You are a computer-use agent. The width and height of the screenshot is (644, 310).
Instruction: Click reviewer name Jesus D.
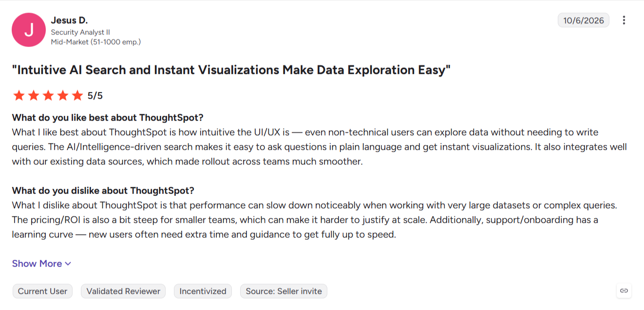(69, 20)
